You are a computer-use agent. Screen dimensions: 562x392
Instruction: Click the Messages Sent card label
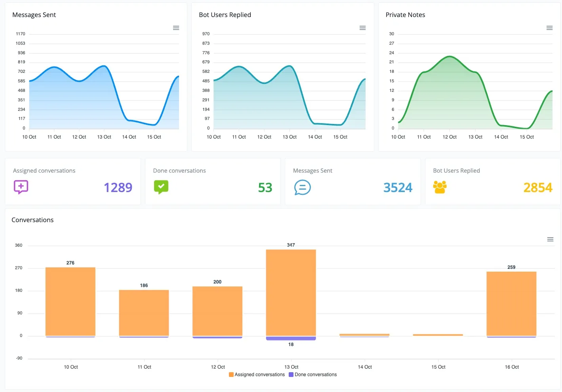coord(312,171)
